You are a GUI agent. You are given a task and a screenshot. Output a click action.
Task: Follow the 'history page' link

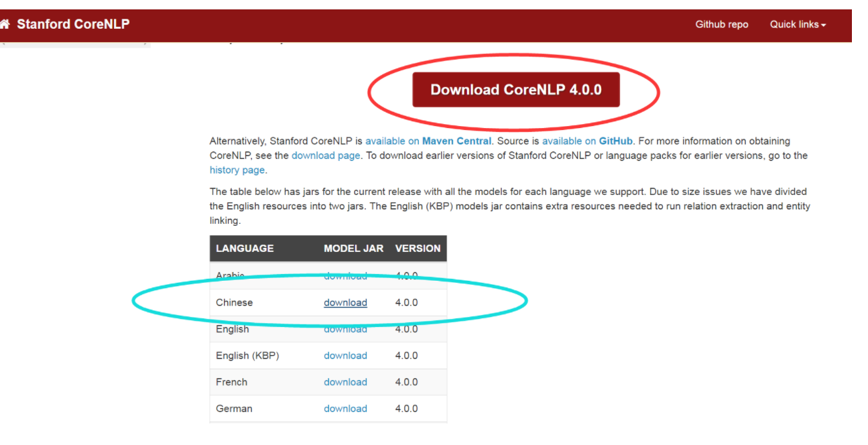click(237, 170)
